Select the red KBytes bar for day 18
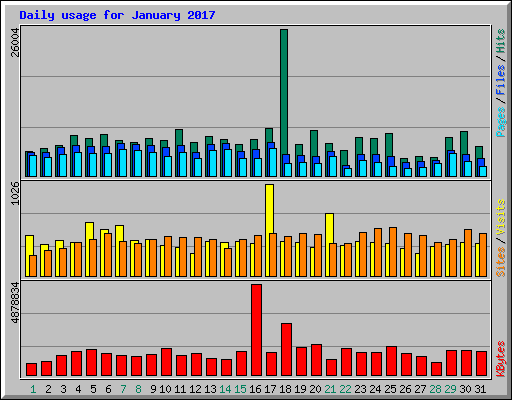This screenshot has width=512, height=400. 286,349
